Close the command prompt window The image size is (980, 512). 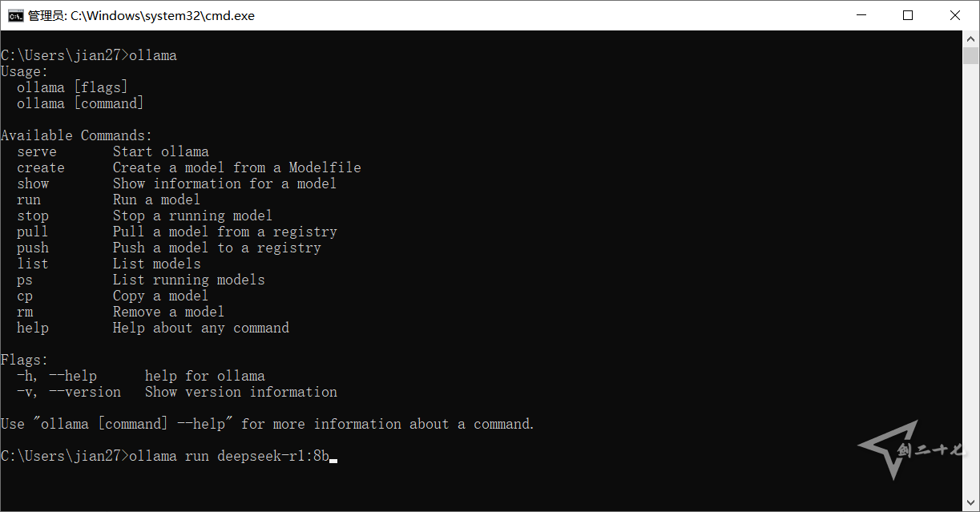[955, 15]
